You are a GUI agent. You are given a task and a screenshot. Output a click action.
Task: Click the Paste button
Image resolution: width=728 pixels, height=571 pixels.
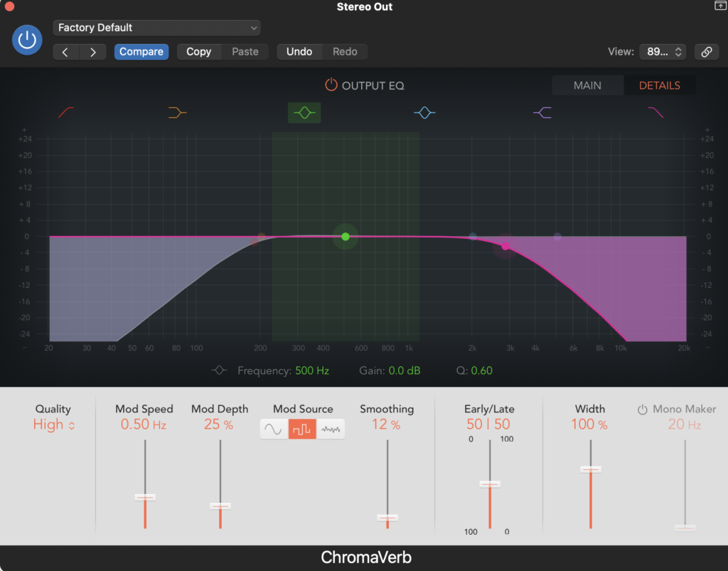pos(245,51)
